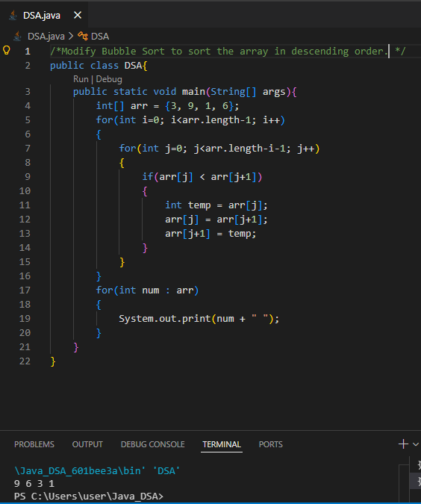Click the 'if(arr[j] < arr[j+1])' condition
421x504 pixels.
point(202,177)
